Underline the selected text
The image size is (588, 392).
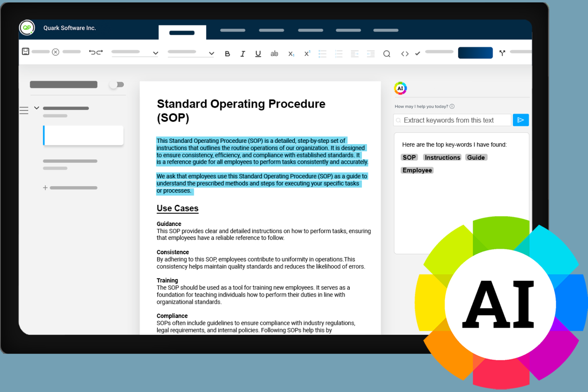coord(258,54)
